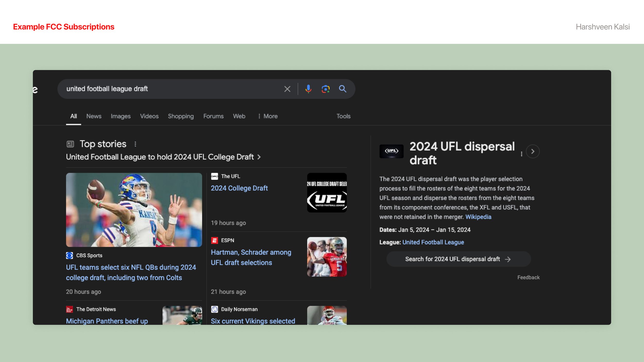The width and height of the screenshot is (644, 362).
Task: Open Hartman, Schrader among UFL draft selections
Action: click(251, 257)
